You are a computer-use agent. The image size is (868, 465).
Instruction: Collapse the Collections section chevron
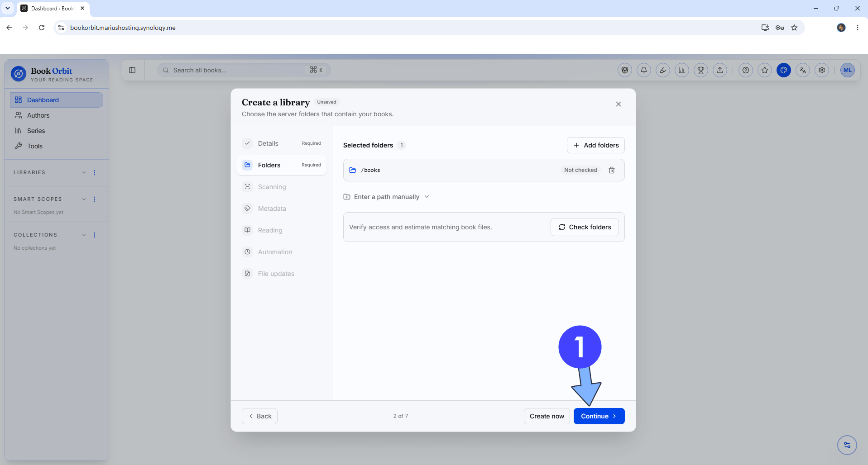coord(84,235)
